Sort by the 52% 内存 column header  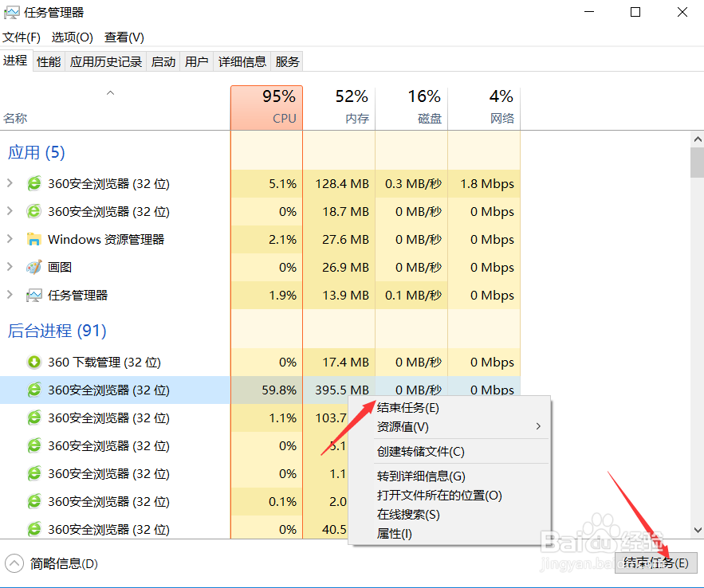click(x=339, y=108)
